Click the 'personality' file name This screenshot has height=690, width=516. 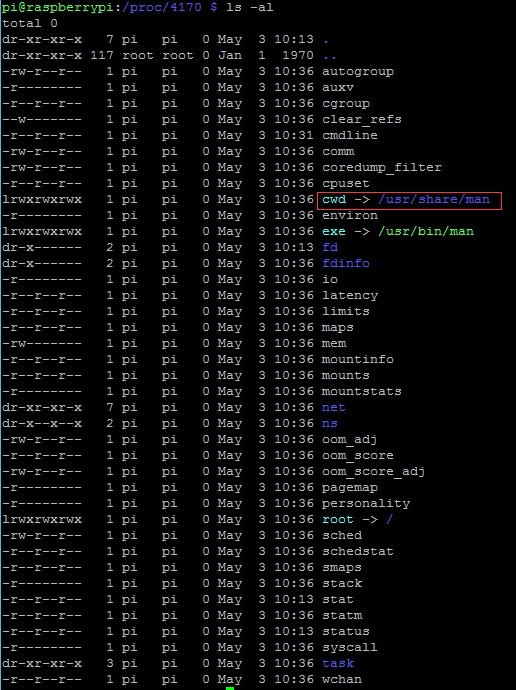pyautogui.click(x=366, y=504)
